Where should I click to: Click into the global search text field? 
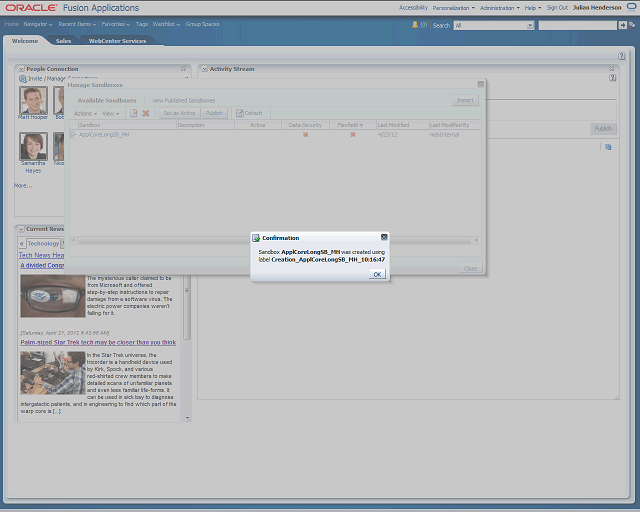pos(577,25)
